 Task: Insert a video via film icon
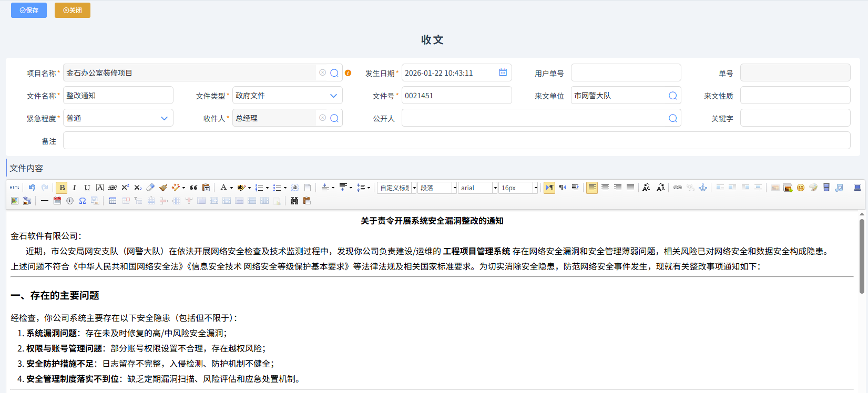pos(826,188)
